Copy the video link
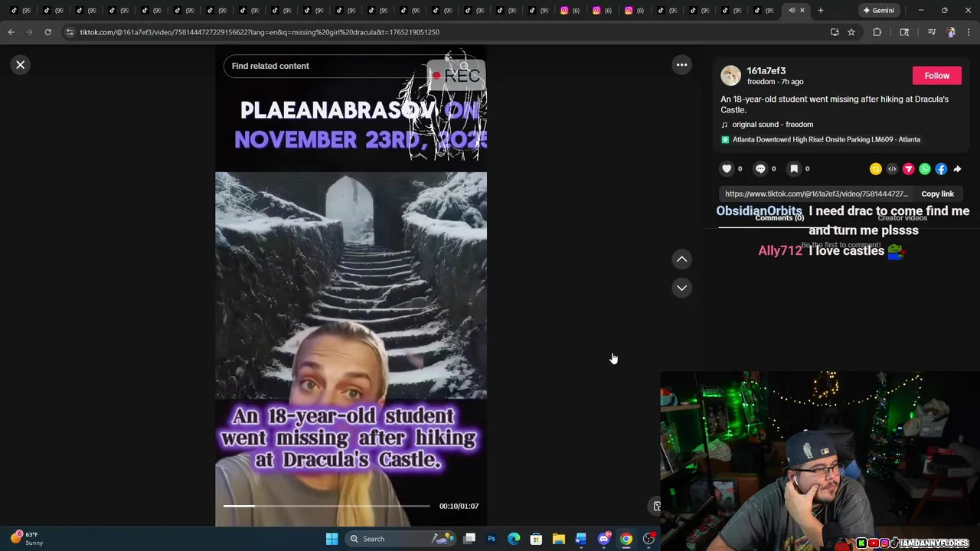 (937, 194)
